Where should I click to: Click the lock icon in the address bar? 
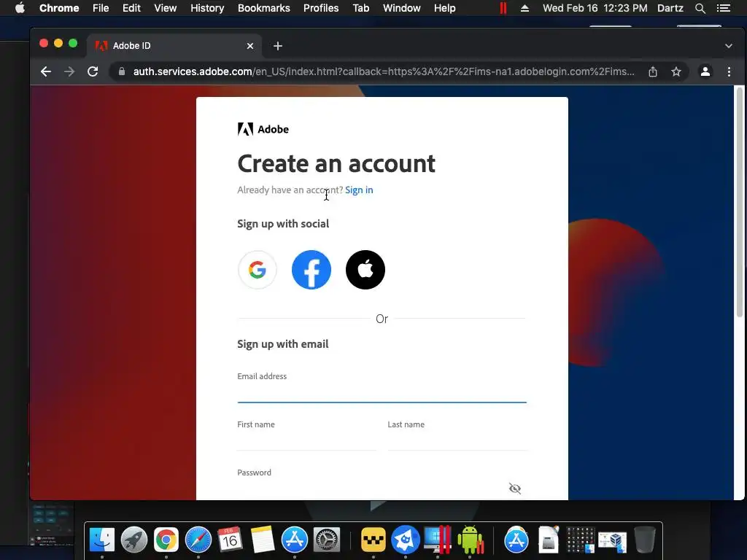[x=122, y=71]
